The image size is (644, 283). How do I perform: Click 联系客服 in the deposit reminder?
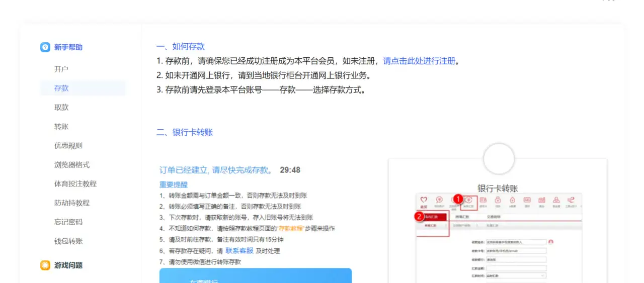coord(239,251)
